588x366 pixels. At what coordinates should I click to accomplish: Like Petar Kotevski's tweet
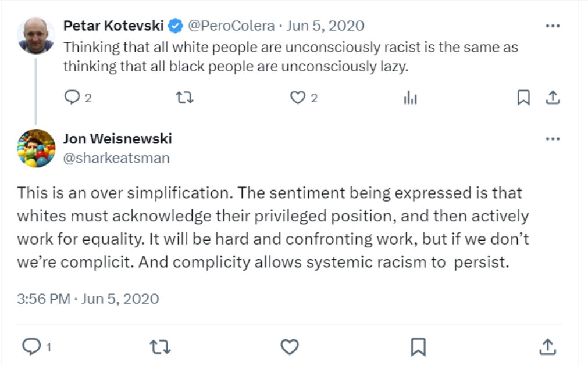click(298, 98)
